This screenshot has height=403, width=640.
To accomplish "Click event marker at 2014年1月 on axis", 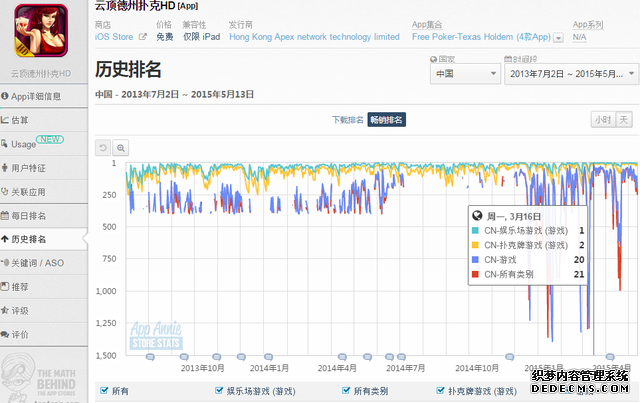I will pos(268,357).
